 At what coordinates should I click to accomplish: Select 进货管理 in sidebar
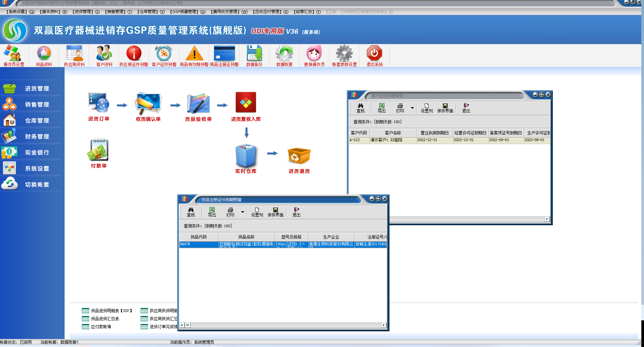pyautogui.click(x=31, y=88)
